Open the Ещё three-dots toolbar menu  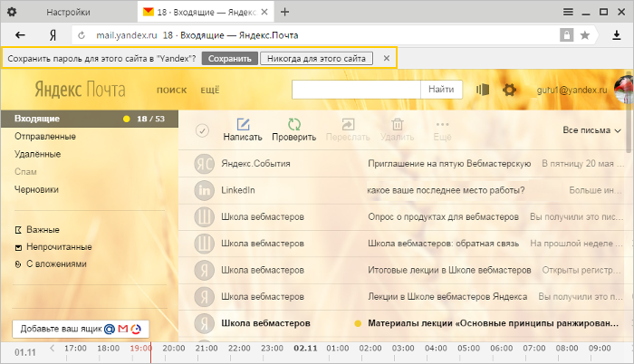442,129
